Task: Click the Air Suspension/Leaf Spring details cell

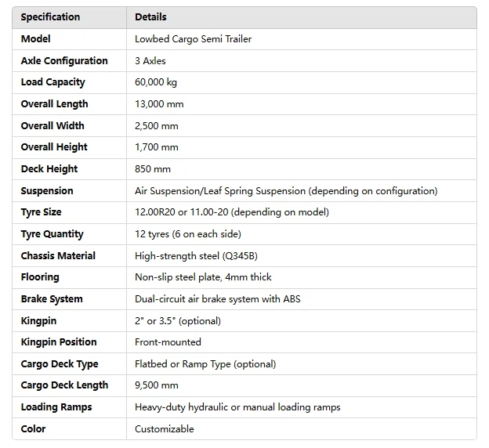Action: pos(285,191)
